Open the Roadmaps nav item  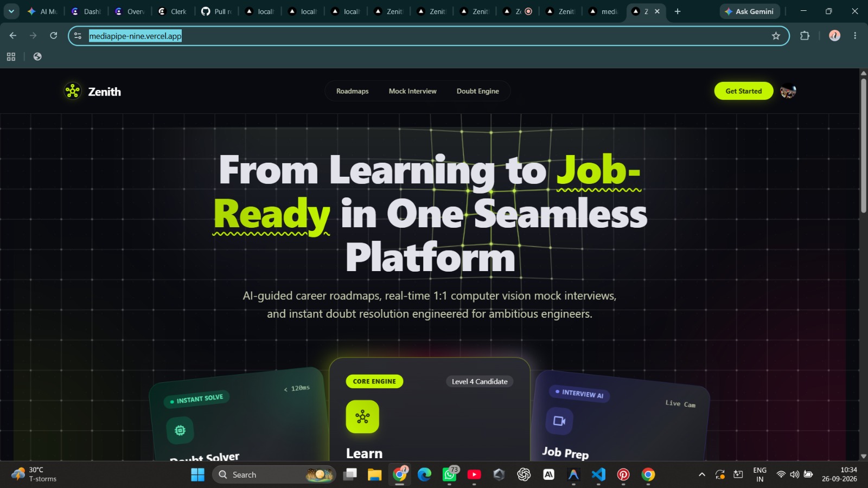pyautogui.click(x=352, y=91)
